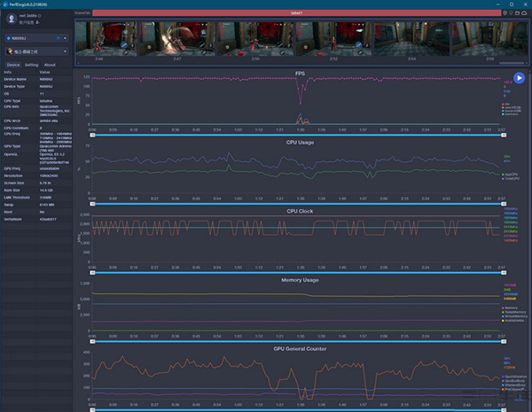The height and width of the screenshot is (412, 532).
Task: Expand the app selection dropdown
Action: click(x=66, y=52)
